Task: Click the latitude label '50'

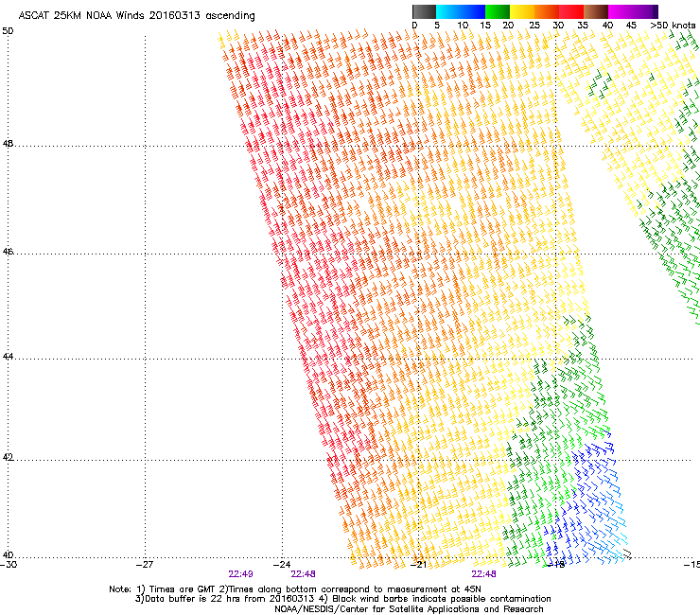Action: coord(8,31)
